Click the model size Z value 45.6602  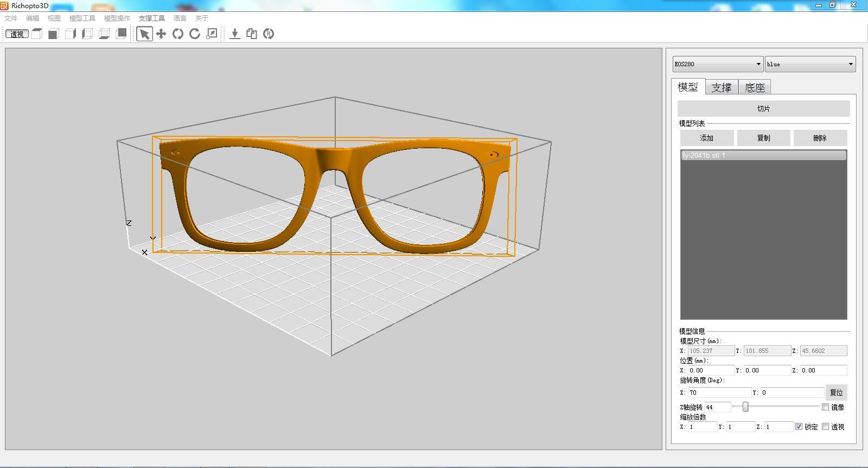click(x=823, y=351)
